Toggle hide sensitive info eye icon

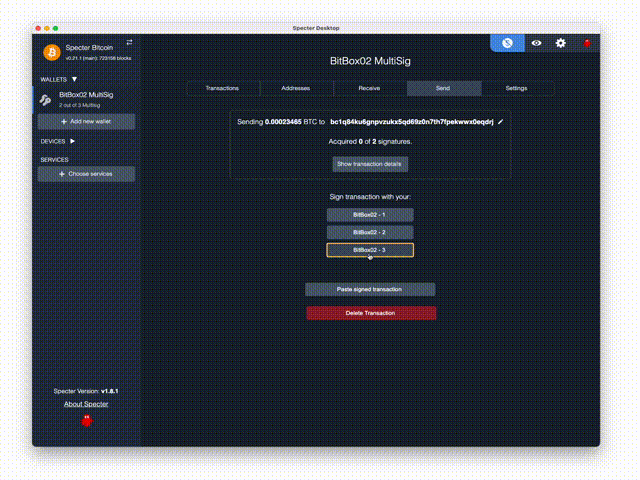536,43
